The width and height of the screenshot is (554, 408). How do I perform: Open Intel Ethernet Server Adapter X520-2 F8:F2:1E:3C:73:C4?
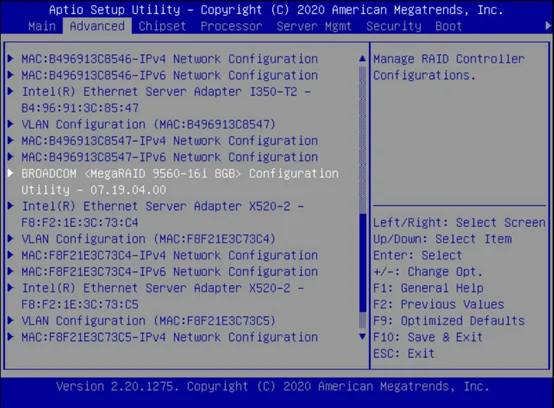(x=163, y=214)
